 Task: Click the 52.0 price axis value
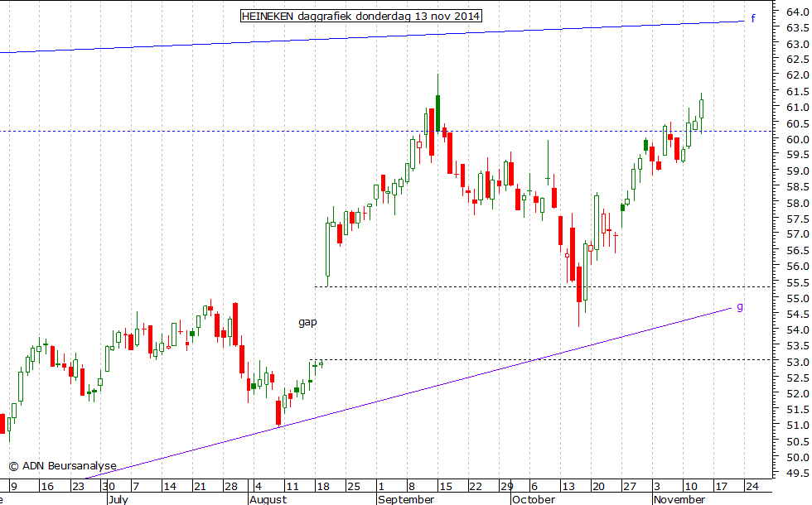coord(797,394)
